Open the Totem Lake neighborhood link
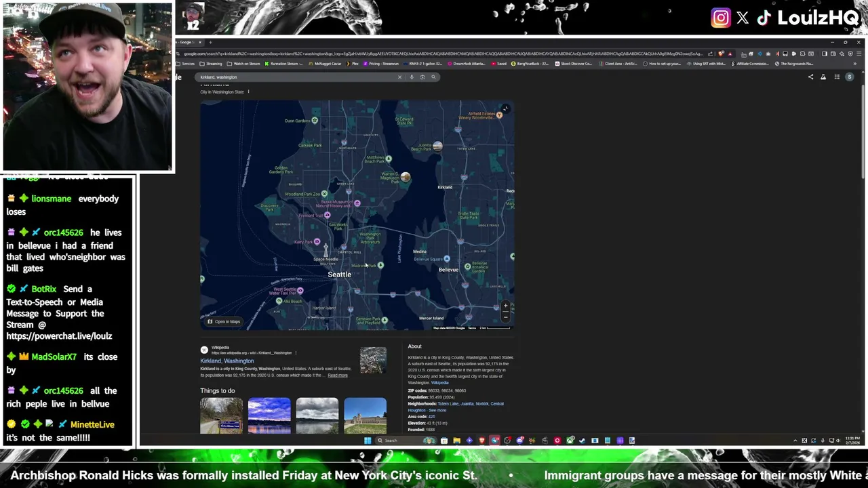Image resolution: width=868 pixels, height=488 pixels. [x=448, y=403]
